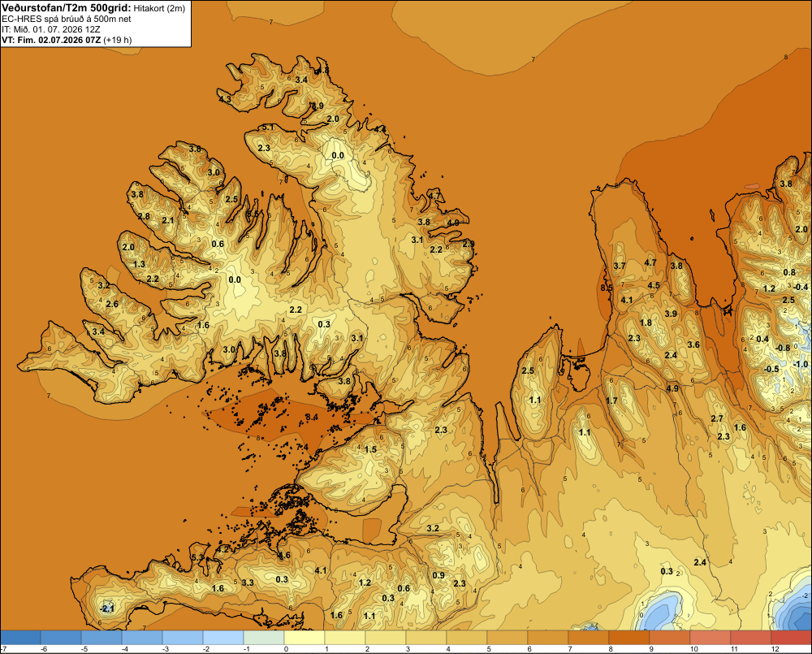Click the -1.0 temperature reading
This screenshot has width=812, height=654.
(x=800, y=364)
